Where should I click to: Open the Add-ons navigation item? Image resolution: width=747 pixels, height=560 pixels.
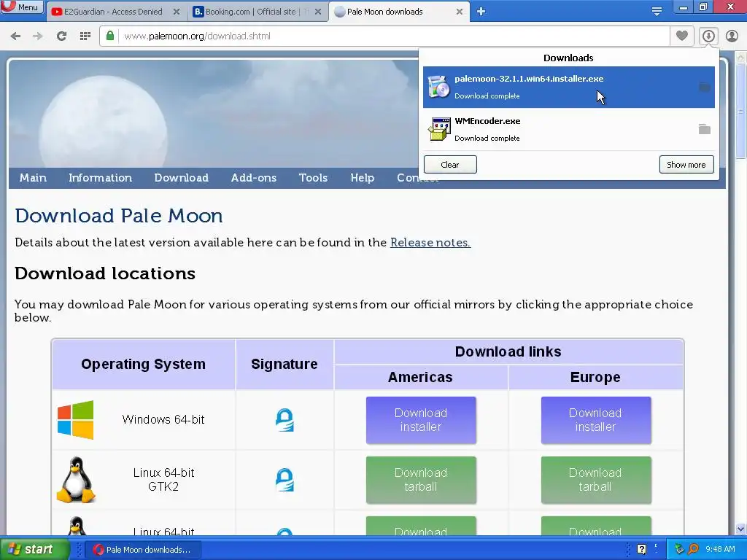tap(254, 178)
